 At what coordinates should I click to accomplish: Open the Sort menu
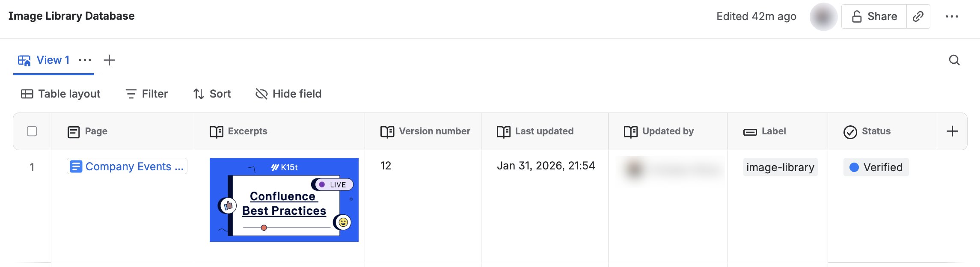(x=212, y=94)
